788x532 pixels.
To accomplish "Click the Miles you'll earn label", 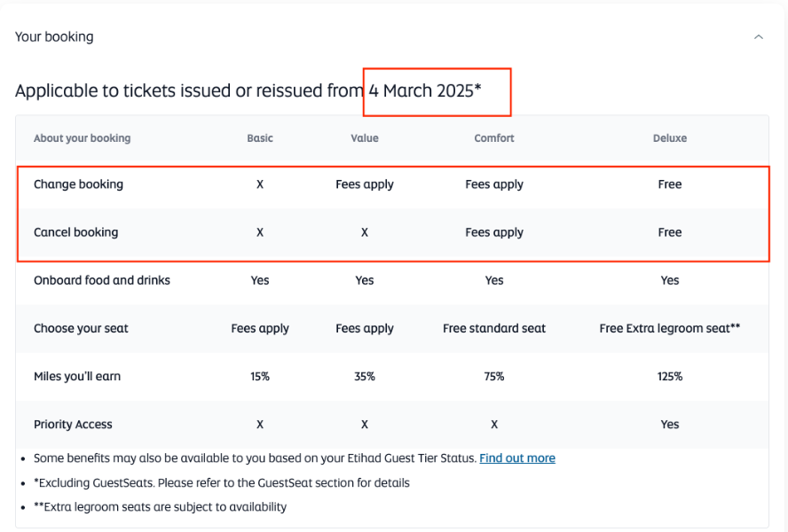I will pyautogui.click(x=77, y=376).
